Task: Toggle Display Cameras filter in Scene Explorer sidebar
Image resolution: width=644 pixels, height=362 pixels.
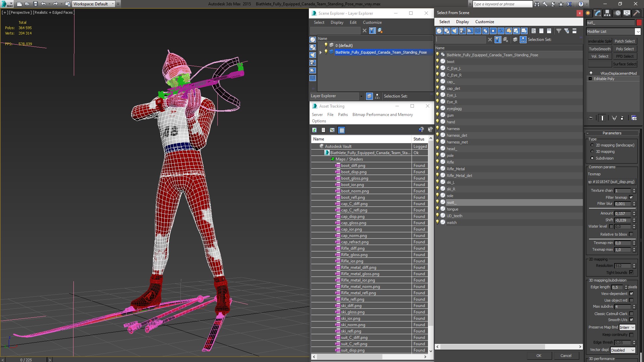Action: coord(313,63)
